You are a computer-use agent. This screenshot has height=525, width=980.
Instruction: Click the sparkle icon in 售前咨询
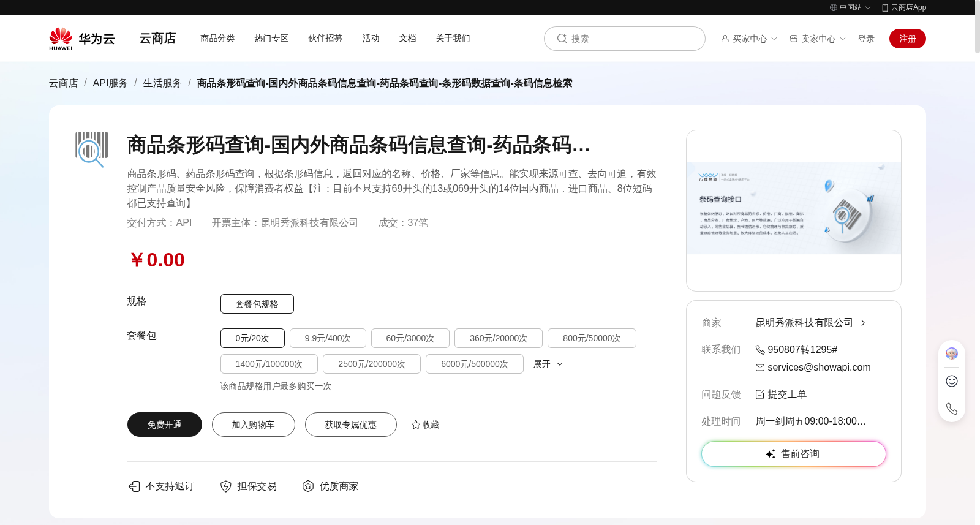(771, 454)
